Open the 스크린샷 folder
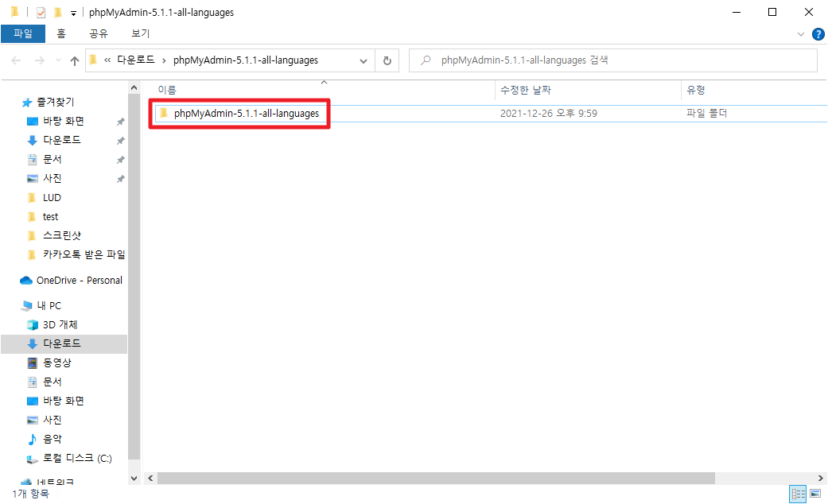 pyautogui.click(x=62, y=235)
